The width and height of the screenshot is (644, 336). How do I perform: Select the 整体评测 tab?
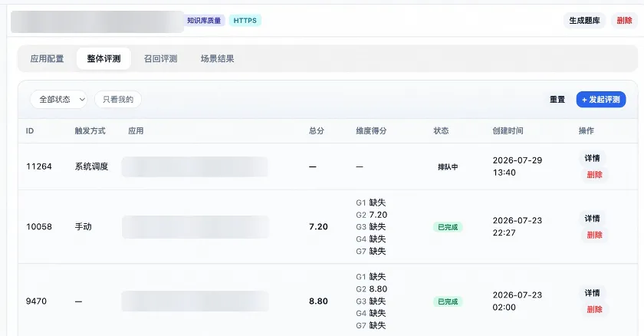(x=103, y=58)
